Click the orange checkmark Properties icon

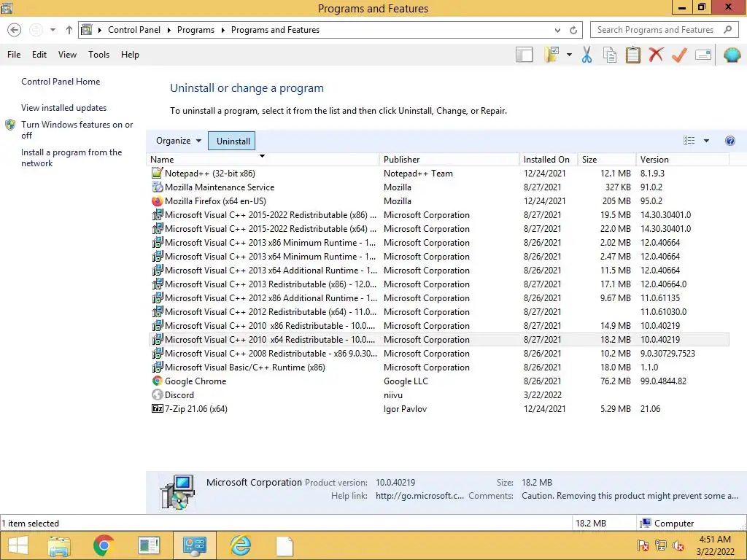point(679,55)
